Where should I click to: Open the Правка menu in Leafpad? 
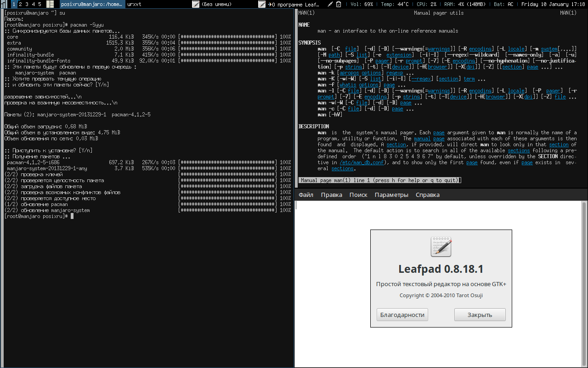click(332, 195)
